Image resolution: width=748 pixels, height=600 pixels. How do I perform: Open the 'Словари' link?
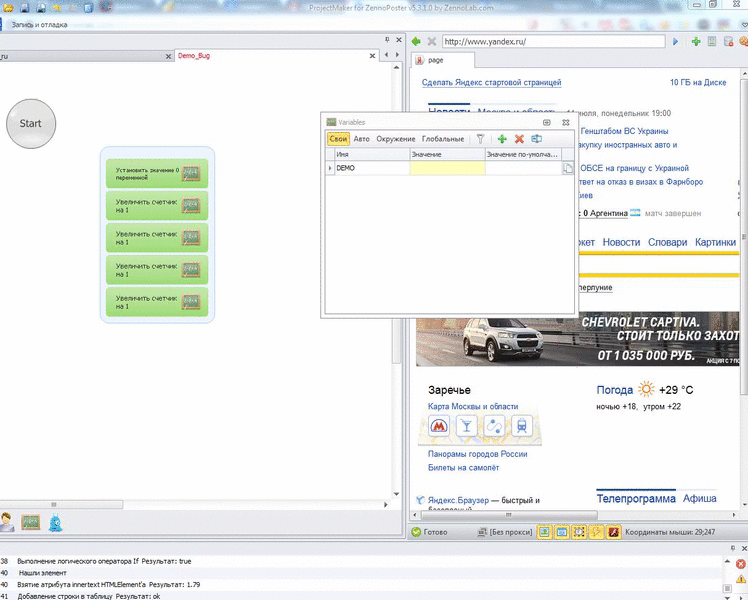pos(667,242)
